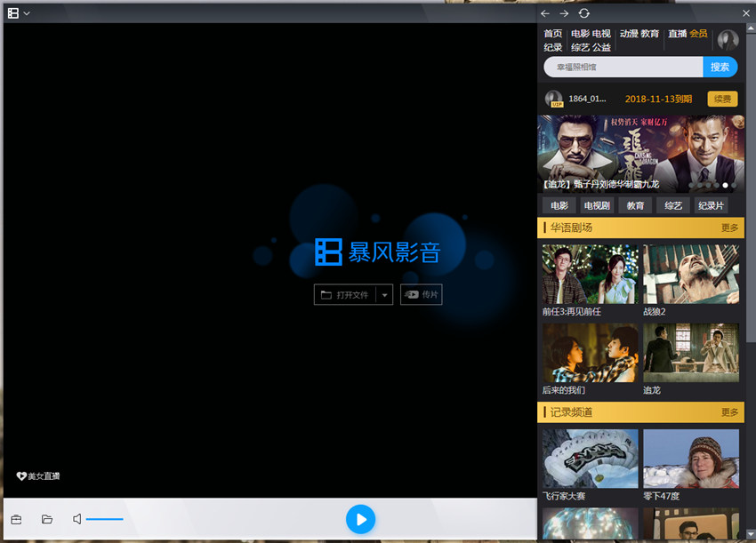Go forward in the online panel
Viewport: 756px width, 543px height.
(x=564, y=13)
